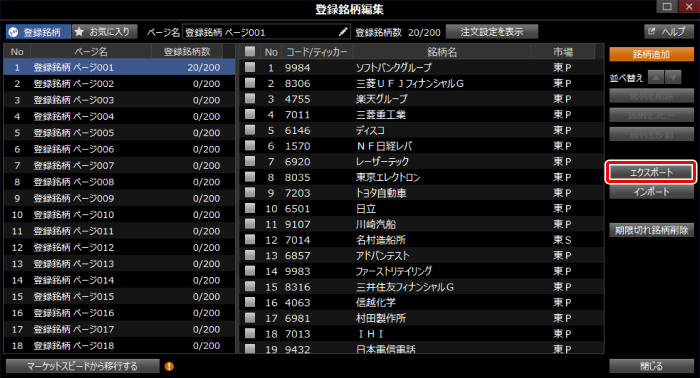Image resolution: width=700 pixels, height=378 pixels.
Task: Click column header コード/ティッカー
Action: (317, 52)
